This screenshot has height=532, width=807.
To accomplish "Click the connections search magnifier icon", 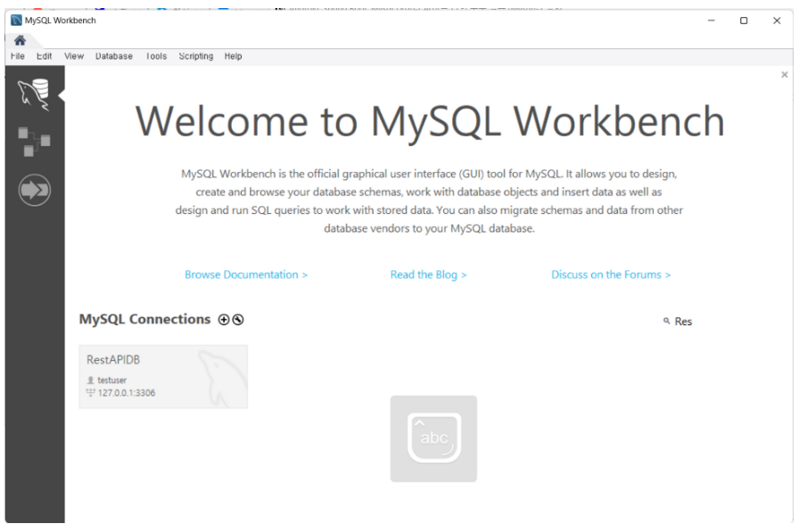I will click(x=666, y=321).
